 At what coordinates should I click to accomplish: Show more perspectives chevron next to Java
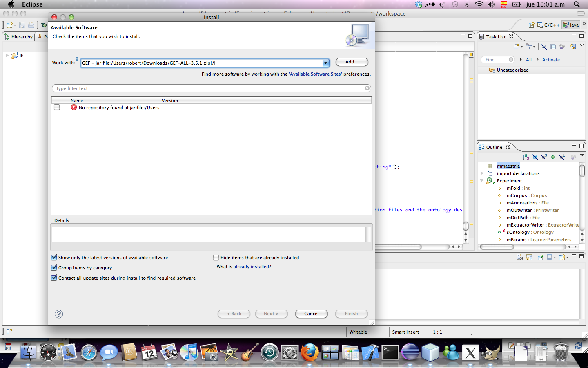[x=584, y=24]
